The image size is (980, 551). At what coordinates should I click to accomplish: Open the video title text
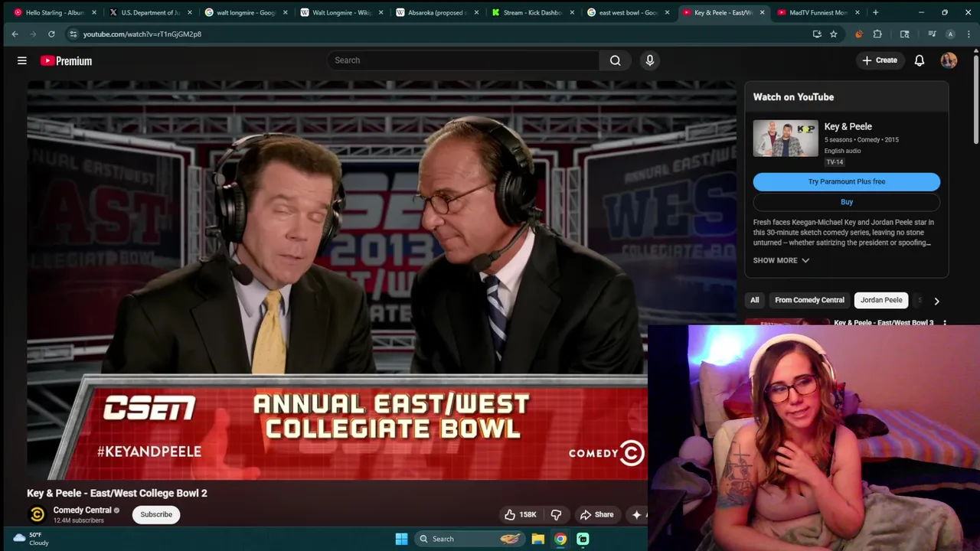pos(117,493)
